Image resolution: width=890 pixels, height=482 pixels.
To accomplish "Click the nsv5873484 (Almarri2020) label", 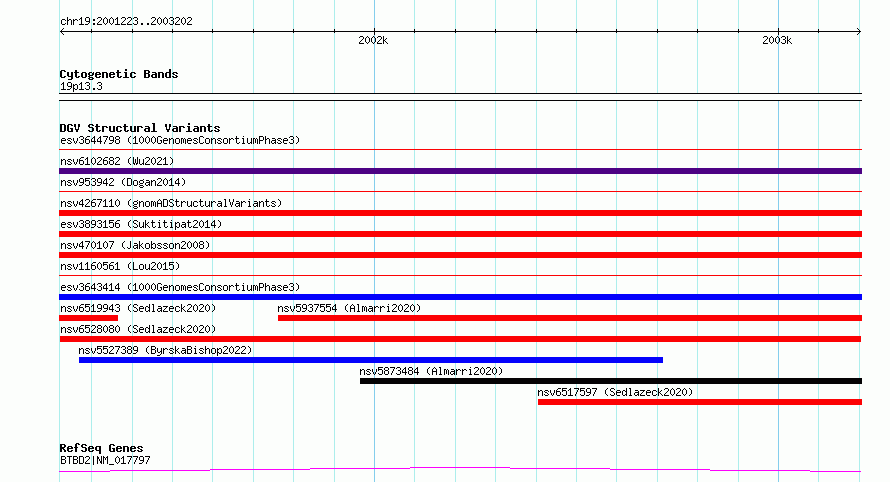I will coord(431,371).
